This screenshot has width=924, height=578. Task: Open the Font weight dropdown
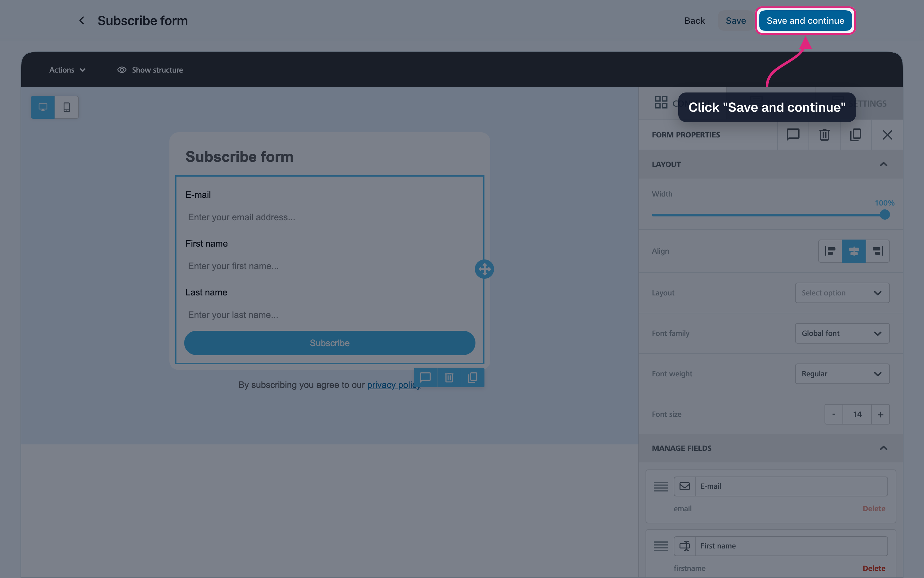point(842,374)
